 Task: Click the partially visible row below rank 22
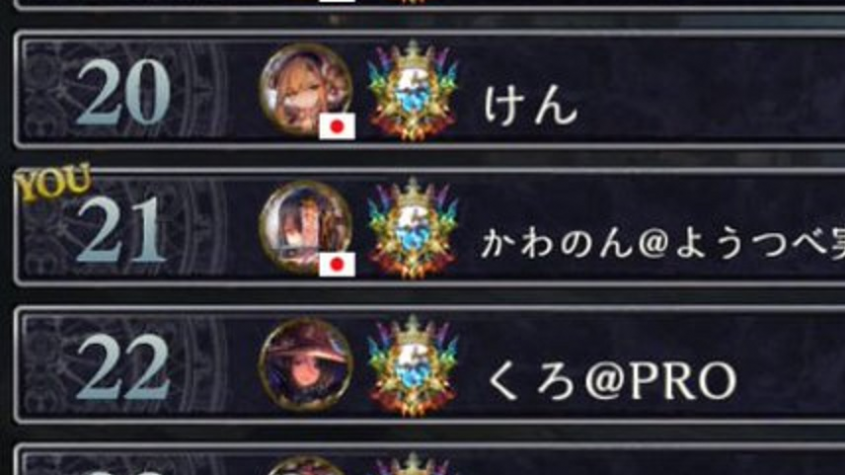coord(430,459)
